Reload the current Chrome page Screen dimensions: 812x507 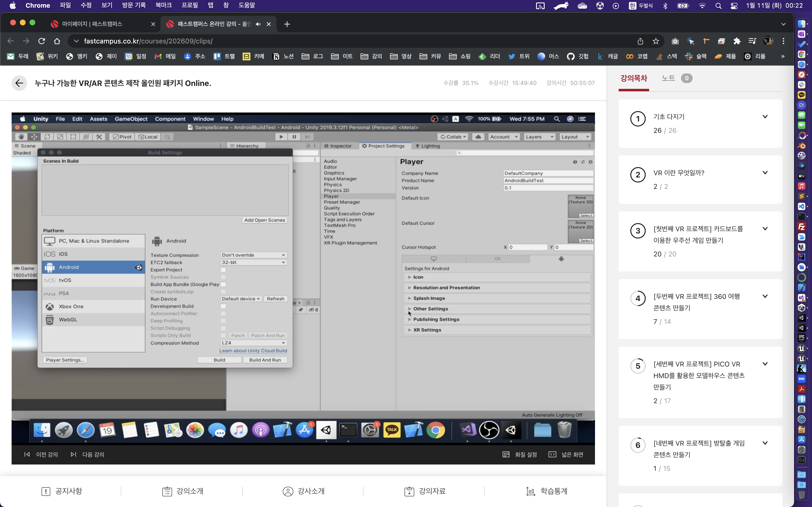click(x=42, y=41)
